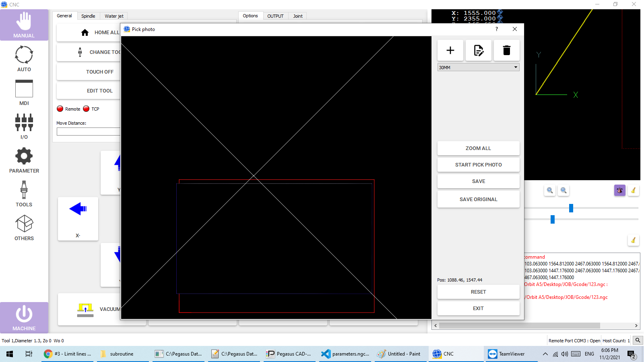
Task: Open the I/O panel from sidebar
Action: click(x=24, y=126)
